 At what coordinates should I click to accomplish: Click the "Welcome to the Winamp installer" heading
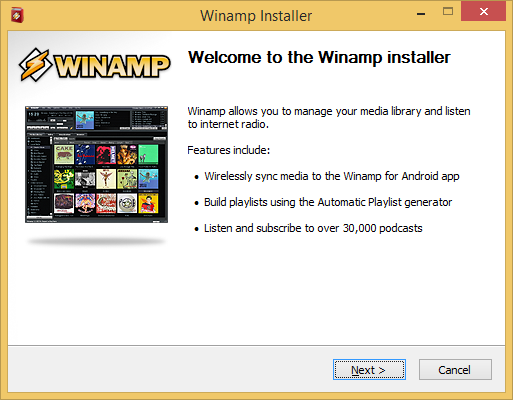coord(319,57)
